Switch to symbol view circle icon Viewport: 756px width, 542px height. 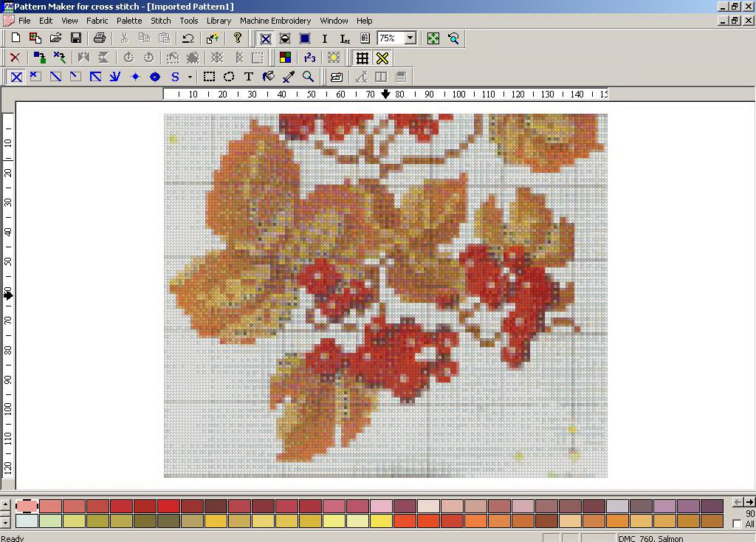tap(285, 38)
